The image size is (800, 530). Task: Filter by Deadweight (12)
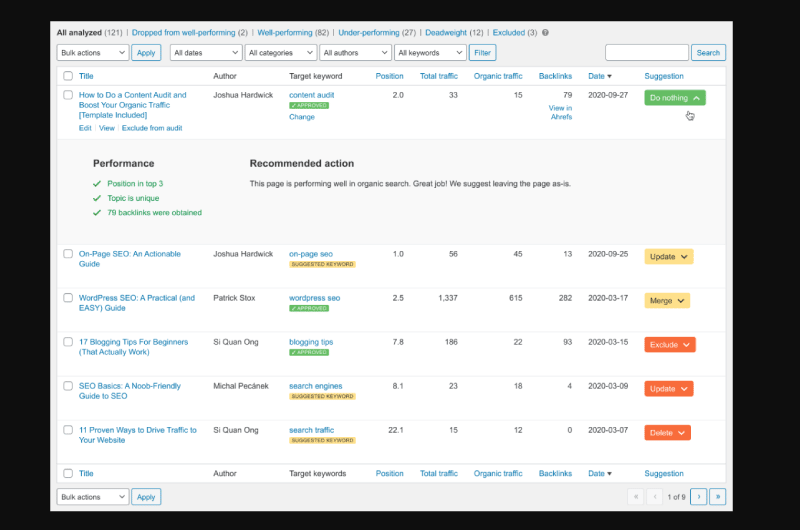[x=454, y=33]
